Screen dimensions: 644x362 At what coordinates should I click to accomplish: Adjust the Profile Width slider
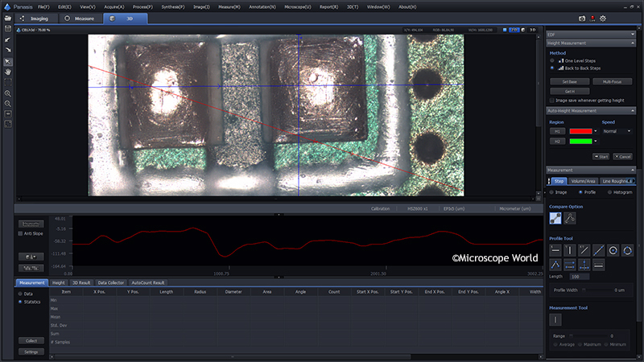click(597, 290)
